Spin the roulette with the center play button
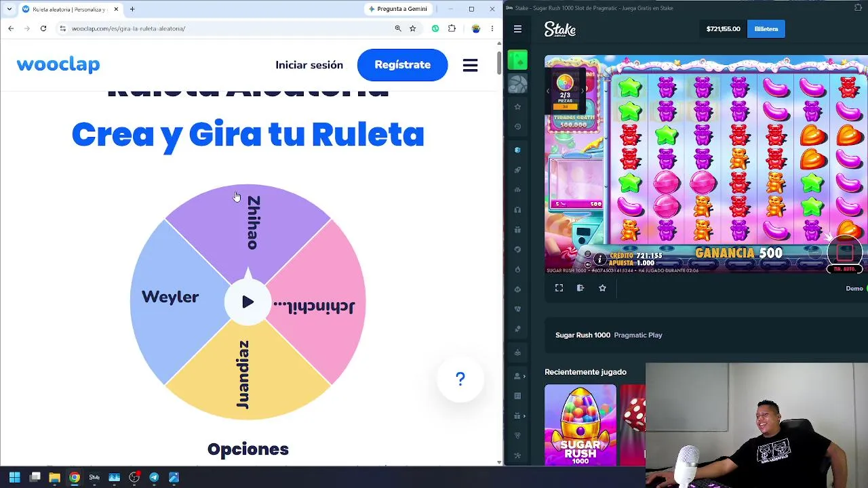 [x=248, y=302]
